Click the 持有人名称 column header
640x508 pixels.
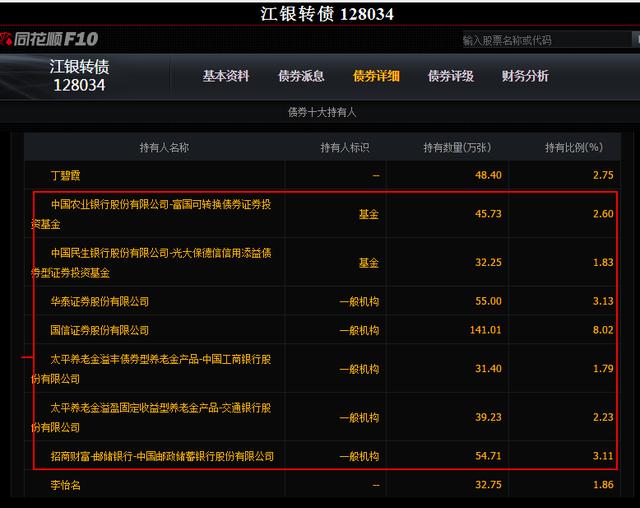[x=164, y=147]
